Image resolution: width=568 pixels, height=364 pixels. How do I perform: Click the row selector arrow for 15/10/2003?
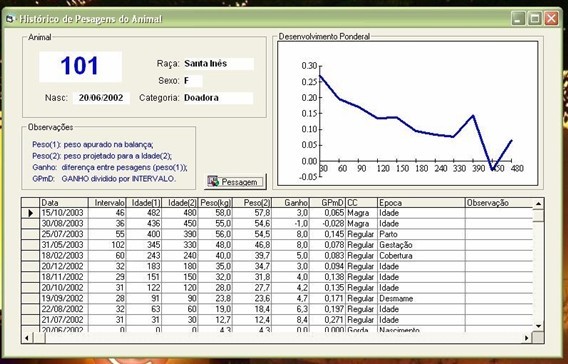30,213
